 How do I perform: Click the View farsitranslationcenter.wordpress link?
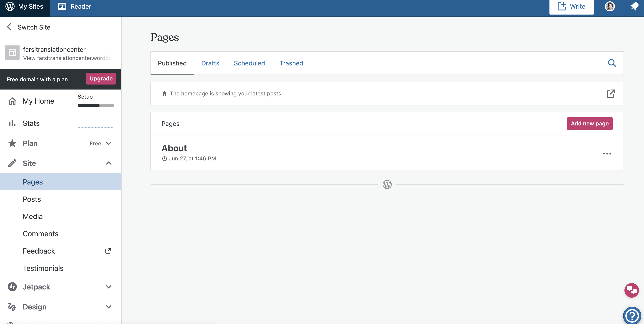66,58
